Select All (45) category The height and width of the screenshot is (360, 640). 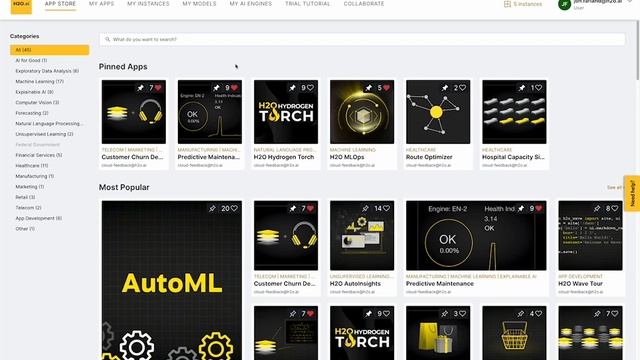click(50, 50)
